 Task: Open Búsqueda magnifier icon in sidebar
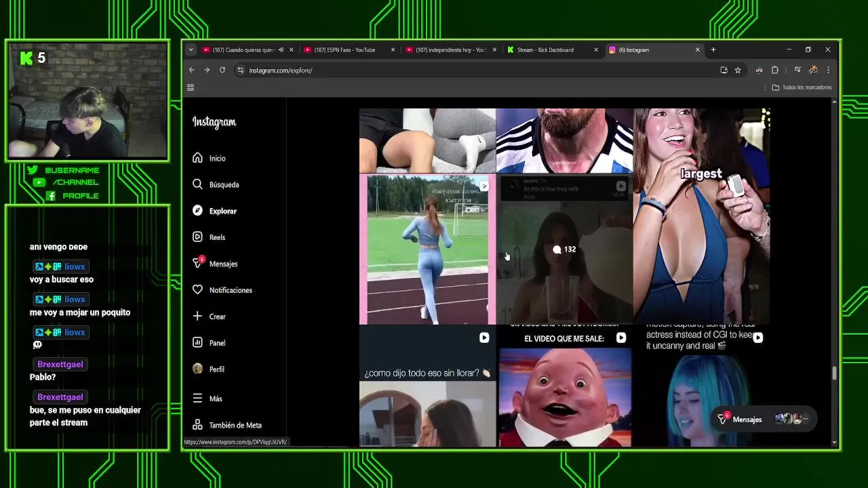(197, 184)
